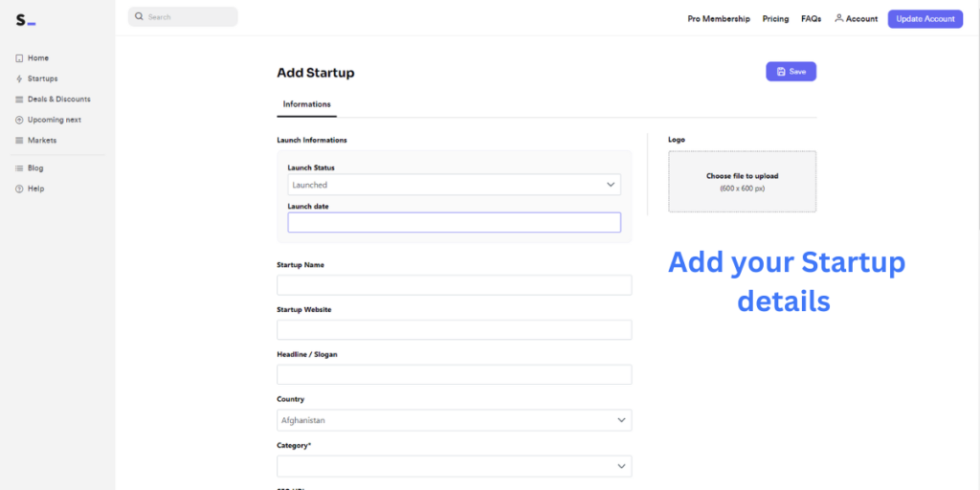Click the S_ site logo
The width and height of the screenshot is (980, 490).
[x=26, y=20]
